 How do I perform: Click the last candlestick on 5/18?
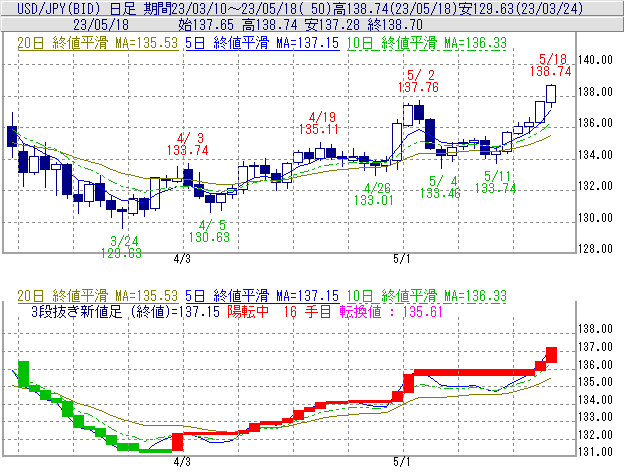[x=551, y=94]
